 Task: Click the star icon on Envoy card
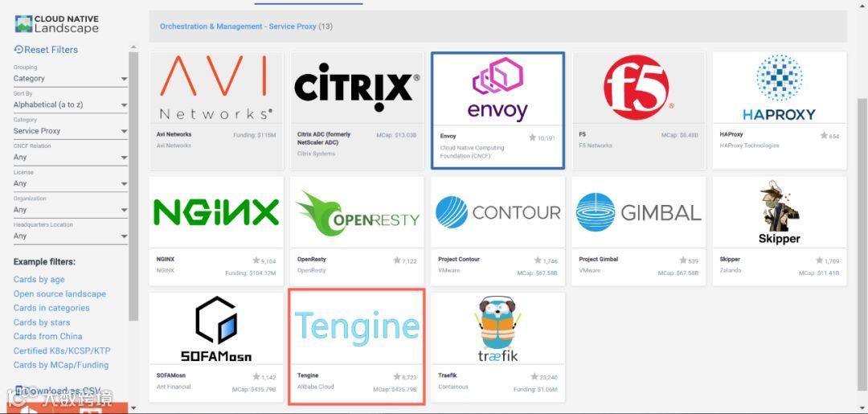tap(533, 137)
